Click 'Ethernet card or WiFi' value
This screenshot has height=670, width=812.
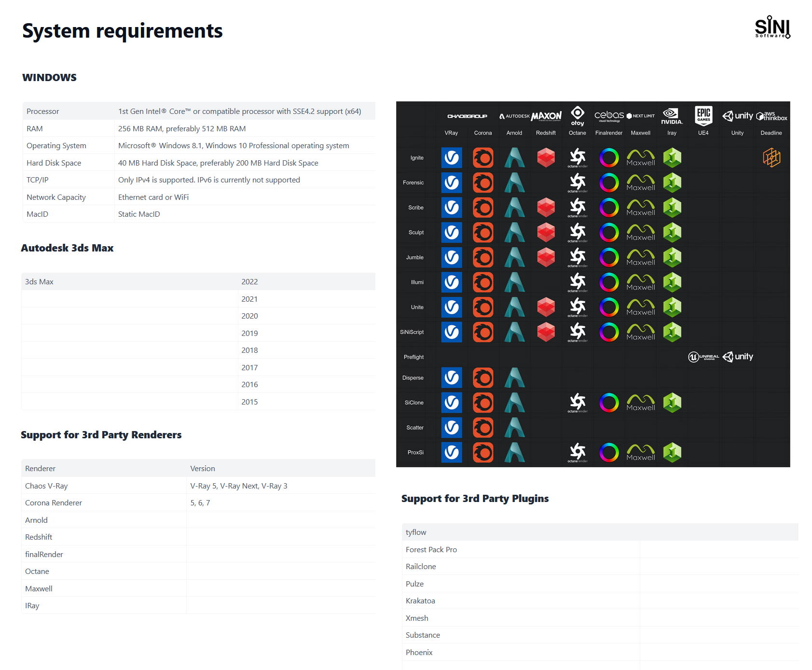click(x=153, y=197)
